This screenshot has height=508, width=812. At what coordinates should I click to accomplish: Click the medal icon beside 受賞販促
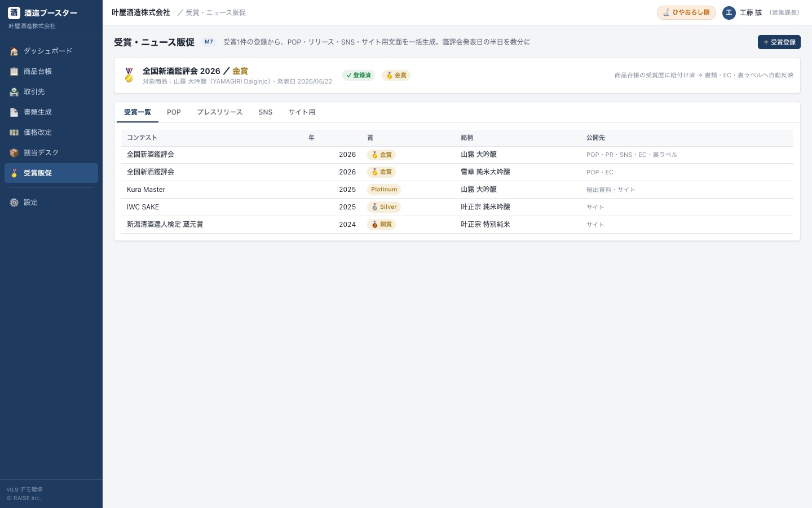click(x=14, y=173)
